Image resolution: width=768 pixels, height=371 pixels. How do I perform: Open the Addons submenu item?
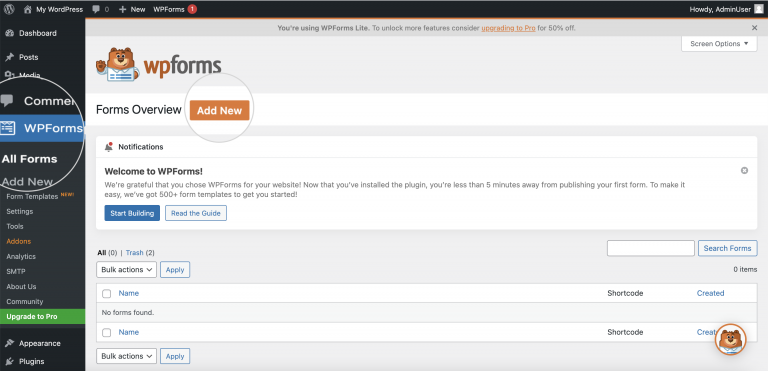[x=19, y=241]
